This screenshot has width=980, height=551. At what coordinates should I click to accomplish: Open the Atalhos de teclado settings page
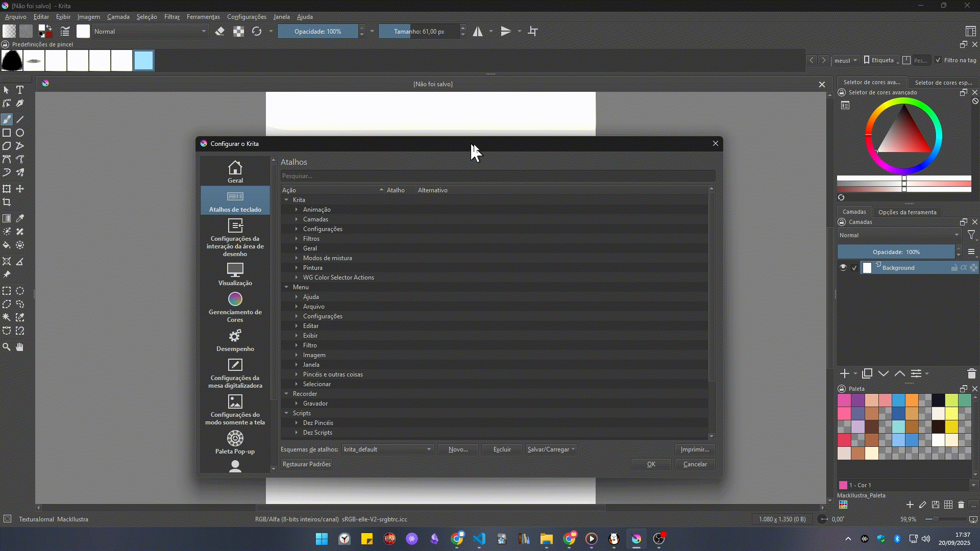pyautogui.click(x=235, y=200)
